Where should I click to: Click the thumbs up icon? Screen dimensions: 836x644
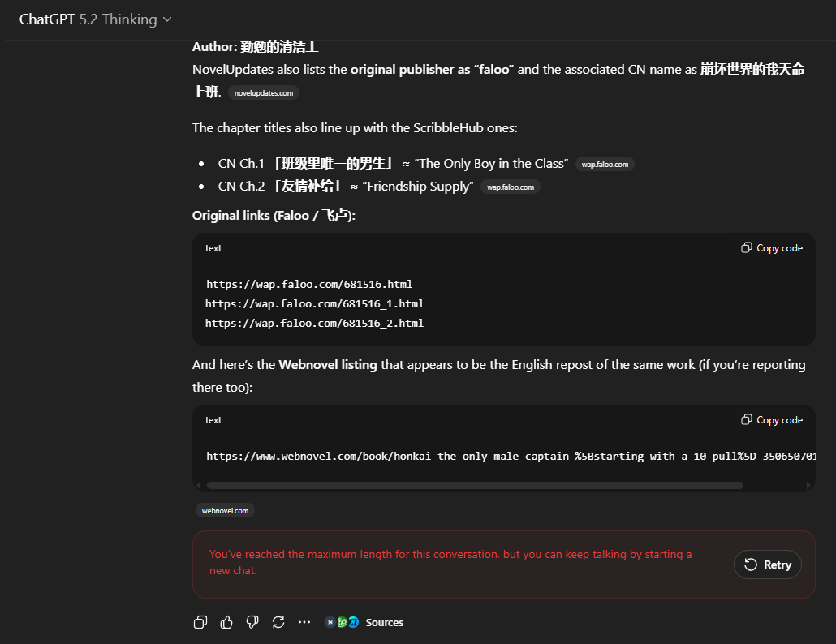pyautogui.click(x=226, y=622)
